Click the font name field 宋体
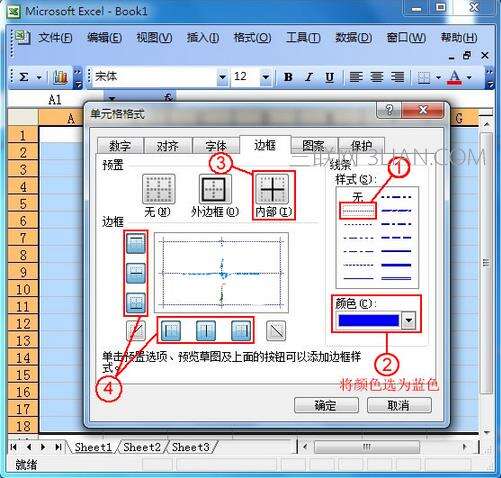This screenshot has width=501, height=478. coord(155,77)
